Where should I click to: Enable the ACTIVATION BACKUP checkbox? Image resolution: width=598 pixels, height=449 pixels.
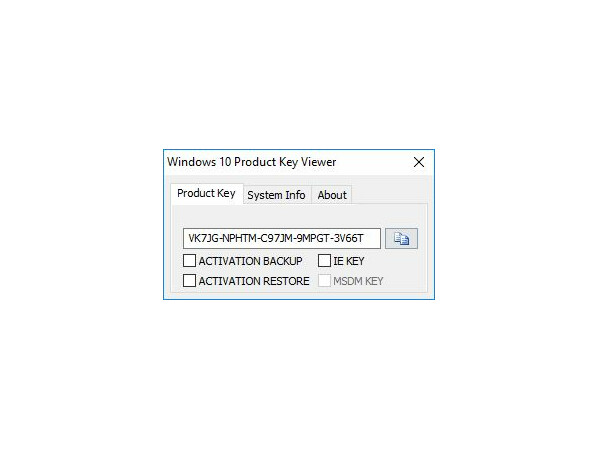pos(189,261)
